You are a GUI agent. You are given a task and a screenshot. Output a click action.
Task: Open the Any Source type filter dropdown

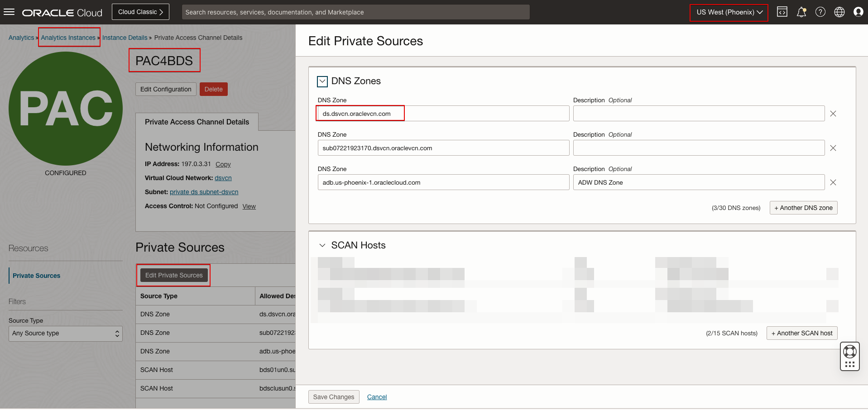tap(66, 334)
